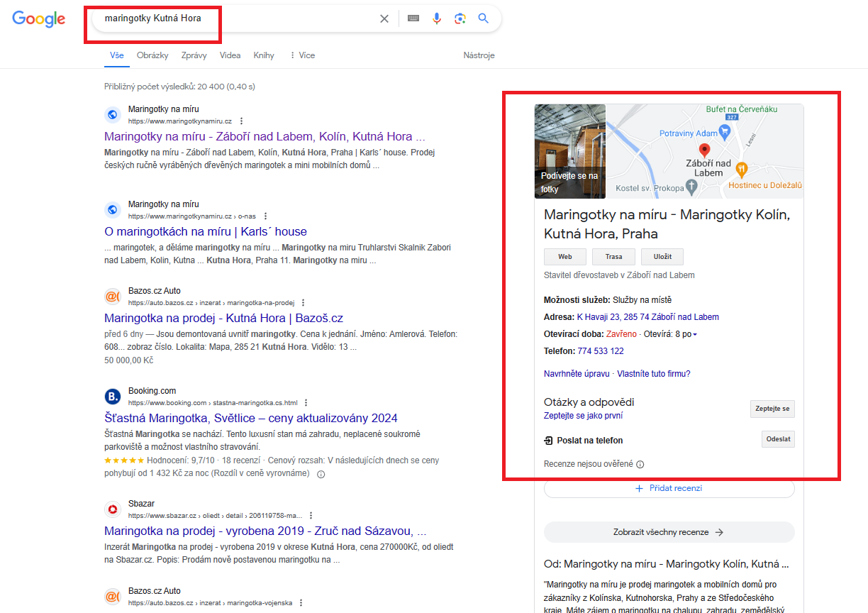Click the Trasa directions button
Screen dimensions: 868x613
[x=613, y=257]
